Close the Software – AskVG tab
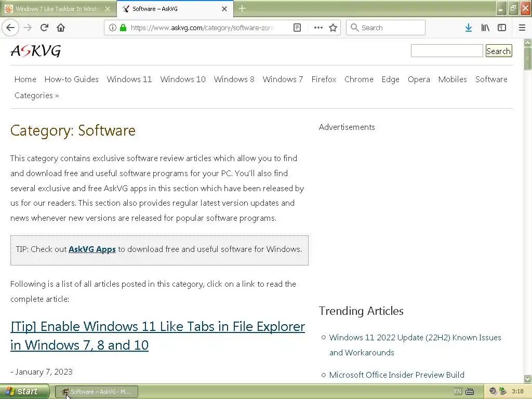Viewport: 532px width, 399px height. click(224, 9)
